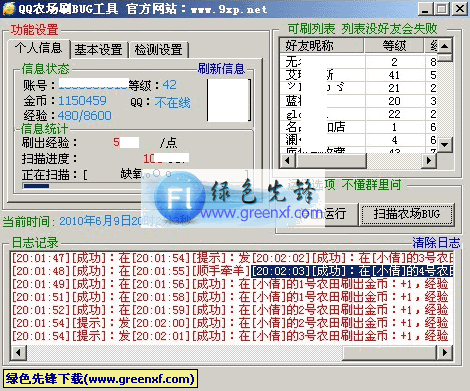The width and height of the screenshot is (470, 391).
Task: Click the friend list vertical scrollbar thumb
Action: click(445, 58)
